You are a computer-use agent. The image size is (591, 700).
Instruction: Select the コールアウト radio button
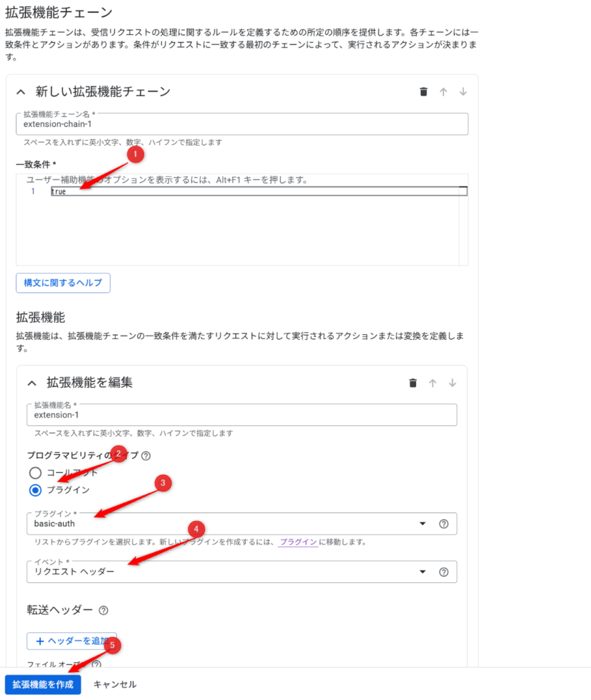tap(36, 472)
